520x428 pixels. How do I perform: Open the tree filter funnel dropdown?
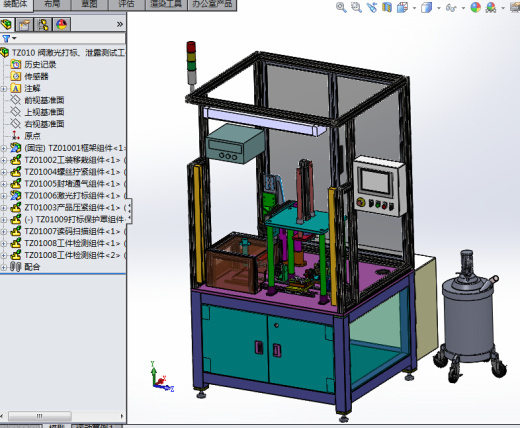[x=9, y=38]
